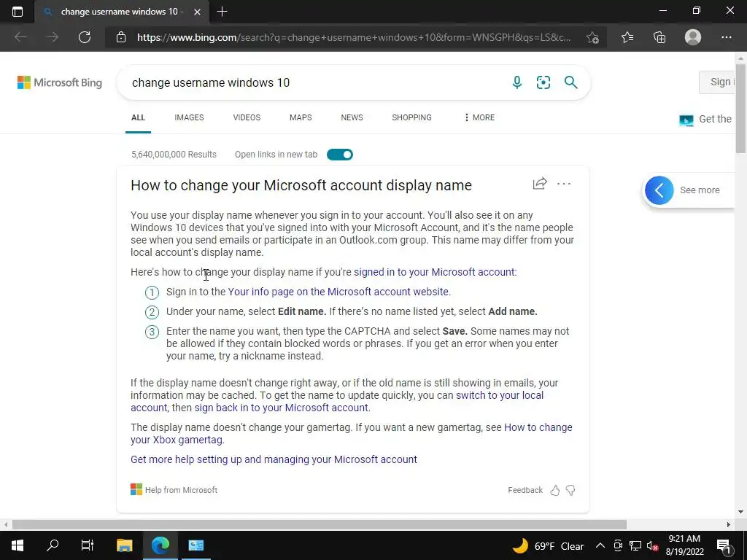Click the muted volume tray icon

point(652,545)
